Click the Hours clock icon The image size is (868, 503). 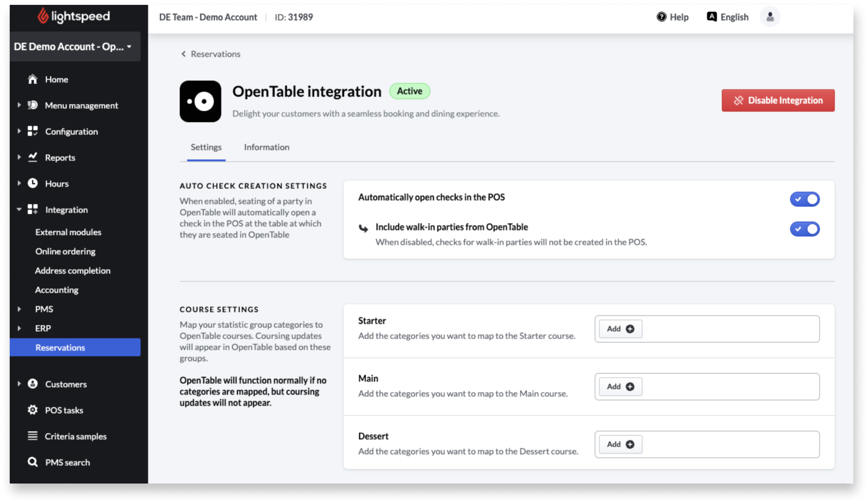(x=33, y=183)
